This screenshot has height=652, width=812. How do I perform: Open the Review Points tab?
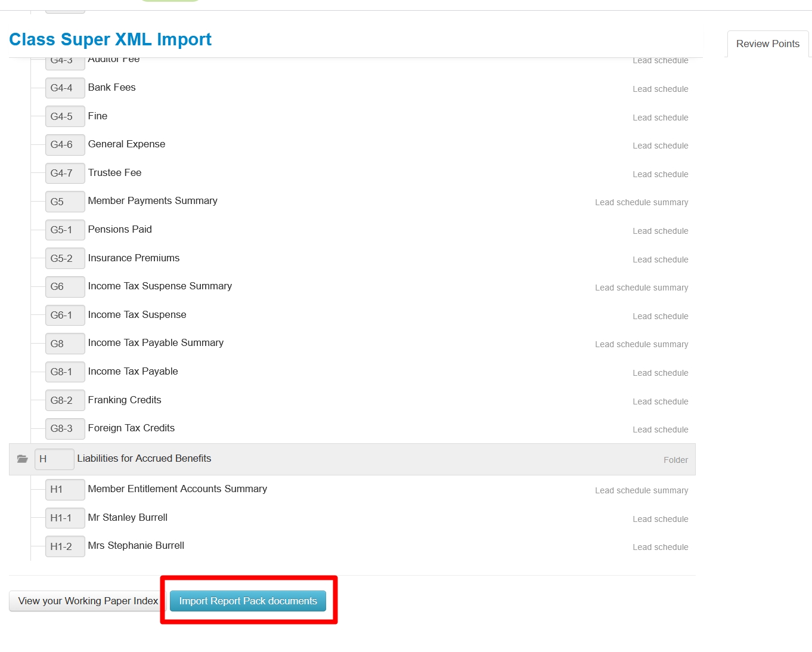tap(767, 44)
